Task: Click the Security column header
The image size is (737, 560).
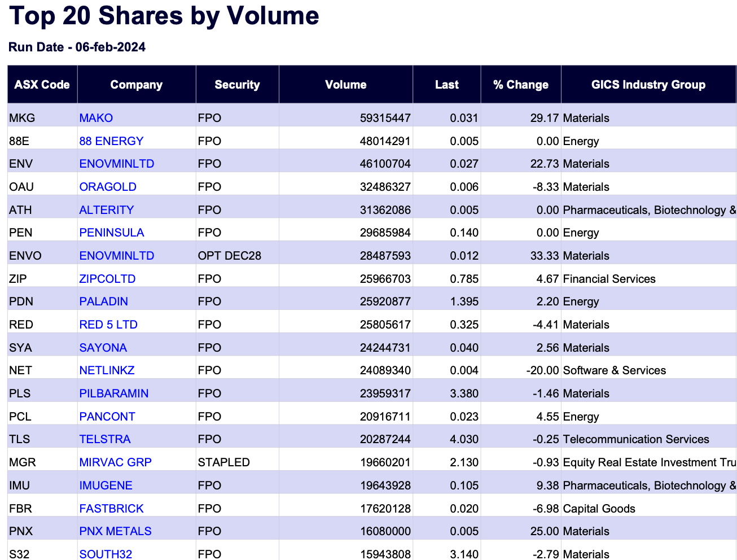Action: click(x=238, y=85)
